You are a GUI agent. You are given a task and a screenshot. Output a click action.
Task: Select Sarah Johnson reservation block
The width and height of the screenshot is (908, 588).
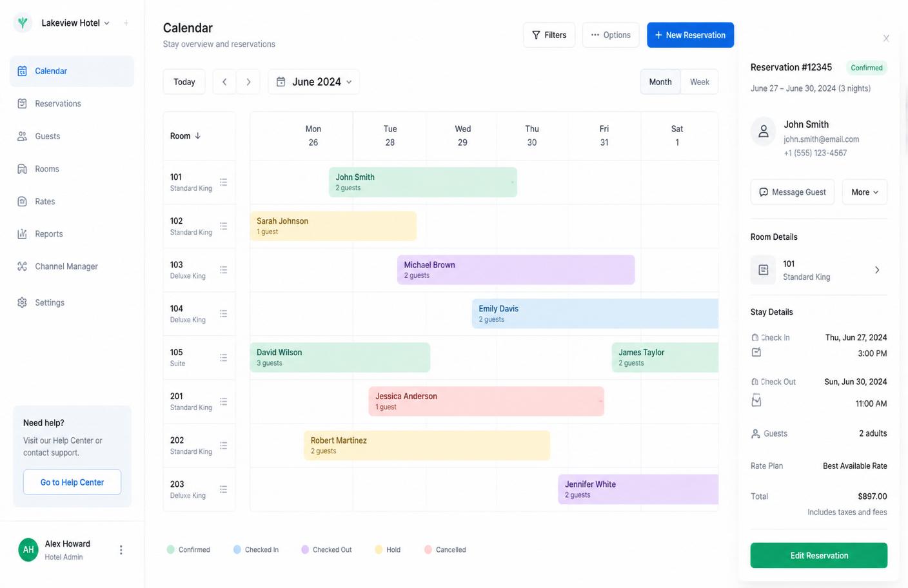[333, 226]
